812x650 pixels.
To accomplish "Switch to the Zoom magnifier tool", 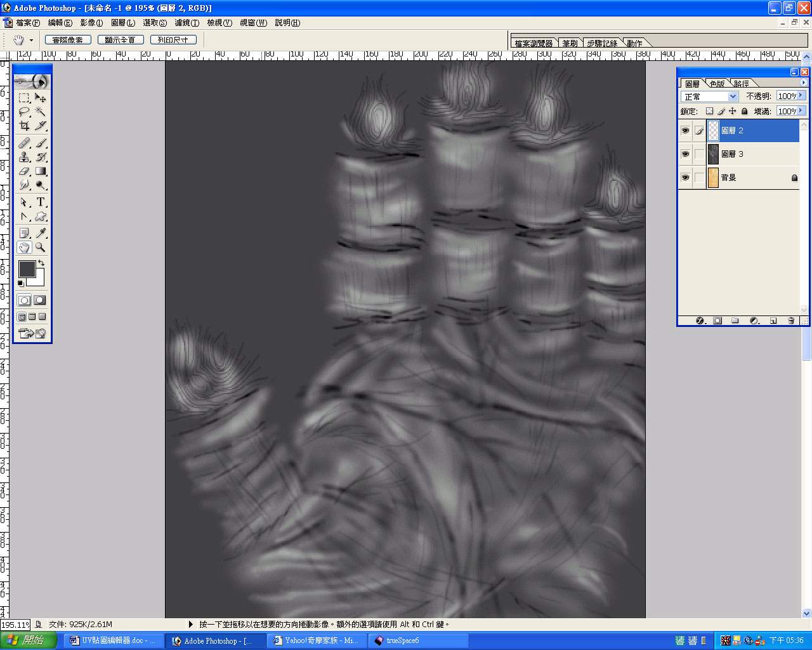I will point(41,248).
